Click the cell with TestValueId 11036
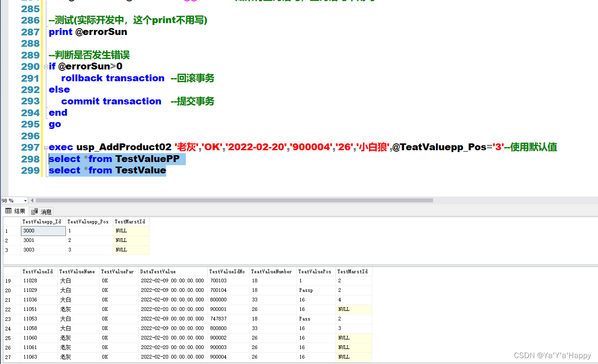 [39, 300]
